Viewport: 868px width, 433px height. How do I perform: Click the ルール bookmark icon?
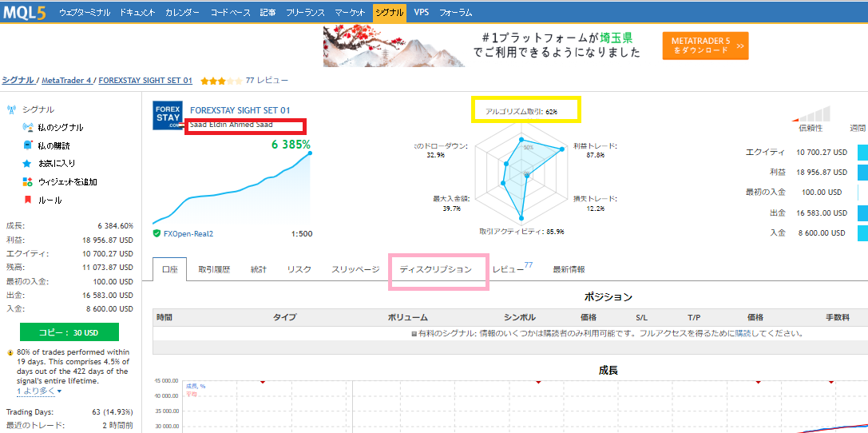pyautogui.click(x=27, y=200)
